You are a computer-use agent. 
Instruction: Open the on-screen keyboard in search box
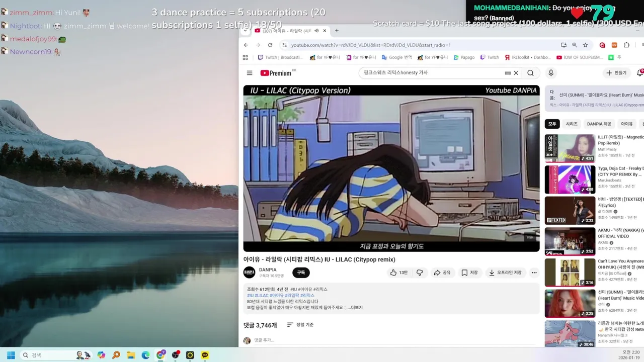coord(508,73)
